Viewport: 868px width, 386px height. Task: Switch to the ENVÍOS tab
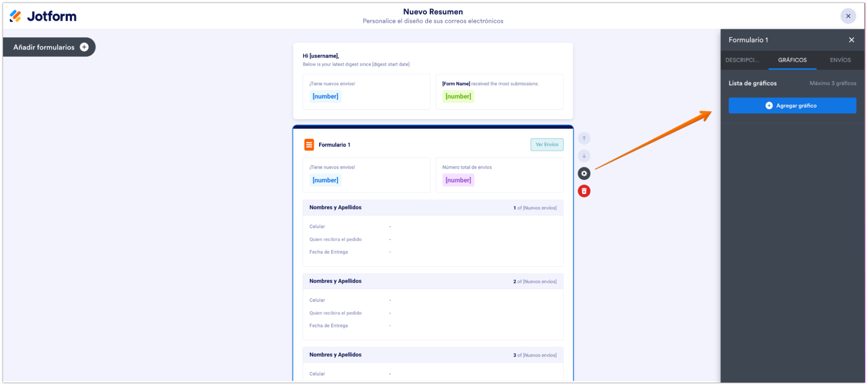tap(840, 60)
